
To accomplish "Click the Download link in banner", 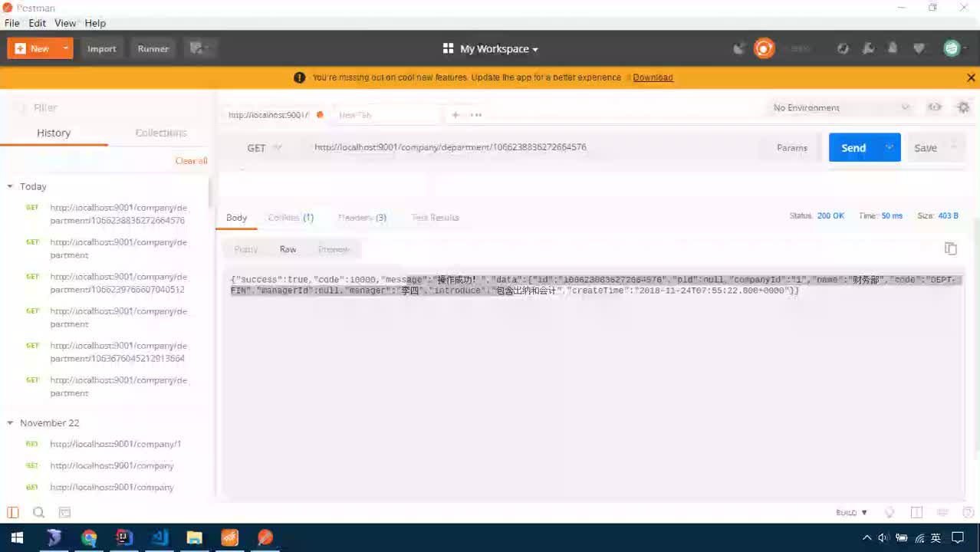I will point(653,77).
